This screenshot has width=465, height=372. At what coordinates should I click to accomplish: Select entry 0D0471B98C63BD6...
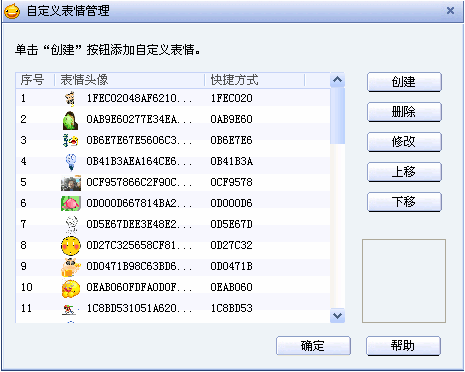pos(139,266)
